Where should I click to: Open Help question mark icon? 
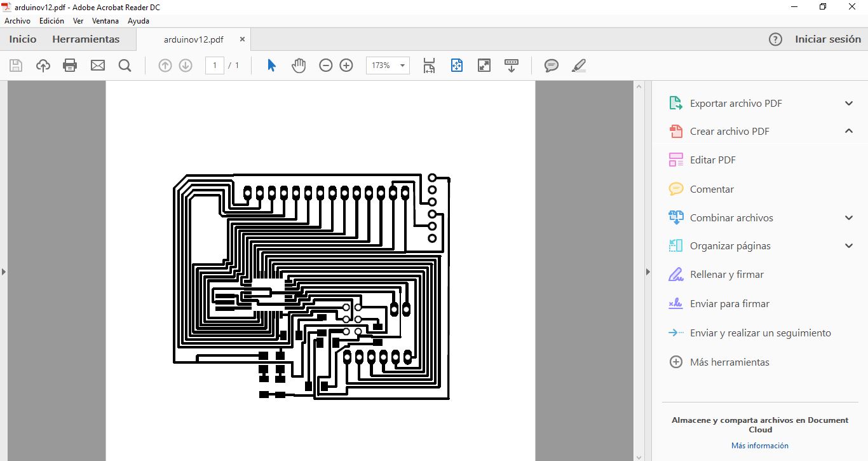coord(775,39)
